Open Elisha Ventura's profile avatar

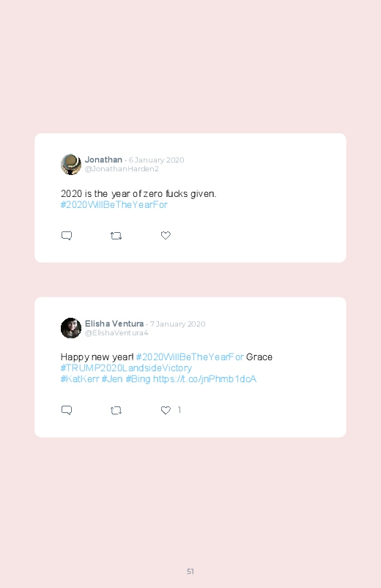(71, 328)
